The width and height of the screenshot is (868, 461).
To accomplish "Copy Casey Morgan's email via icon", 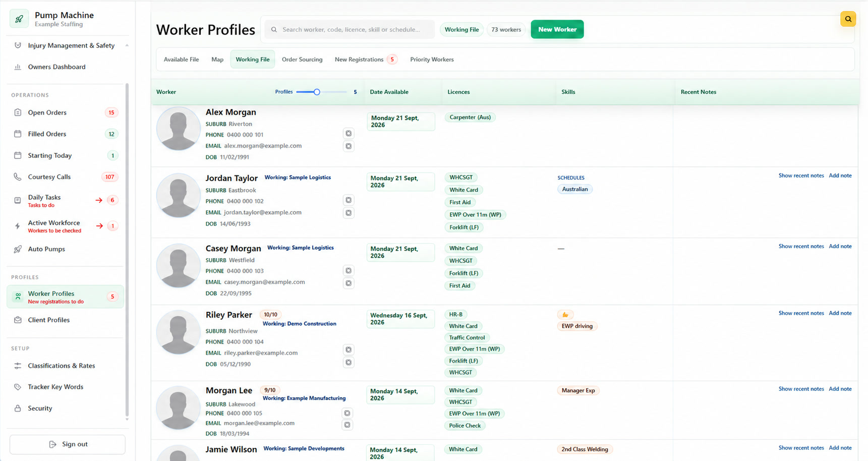I will (349, 283).
